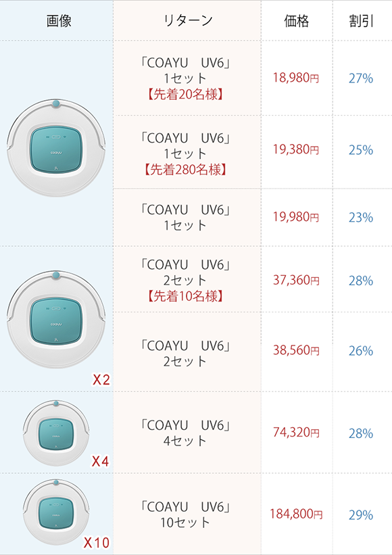Select the 先着20名様 1セット return
This screenshot has height=555, width=392.
pyautogui.click(x=185, y=78)
